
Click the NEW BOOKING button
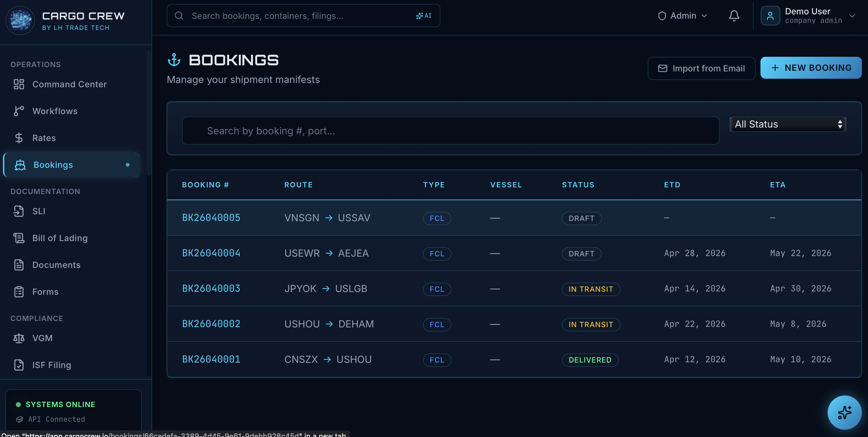(811, 67)
